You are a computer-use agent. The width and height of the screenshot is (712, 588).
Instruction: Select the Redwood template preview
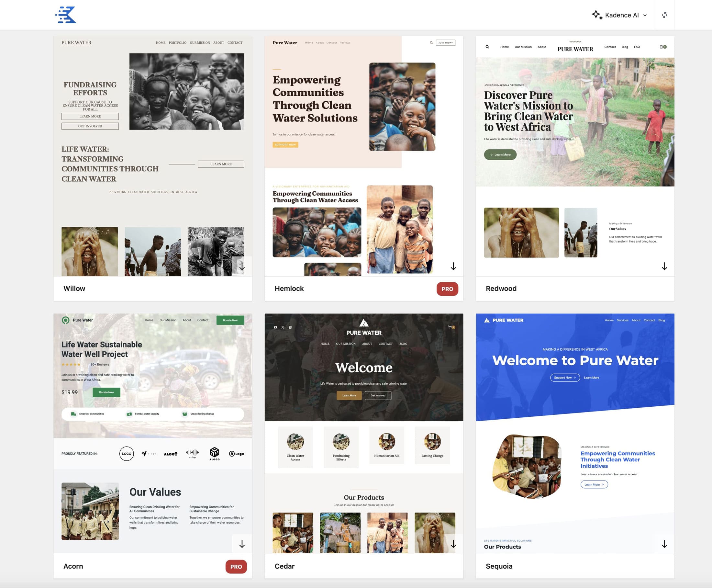[x=575, y=156]
